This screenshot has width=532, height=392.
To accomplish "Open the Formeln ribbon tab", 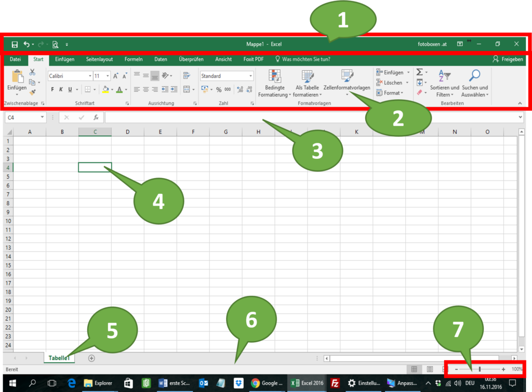I will [134, 59].
